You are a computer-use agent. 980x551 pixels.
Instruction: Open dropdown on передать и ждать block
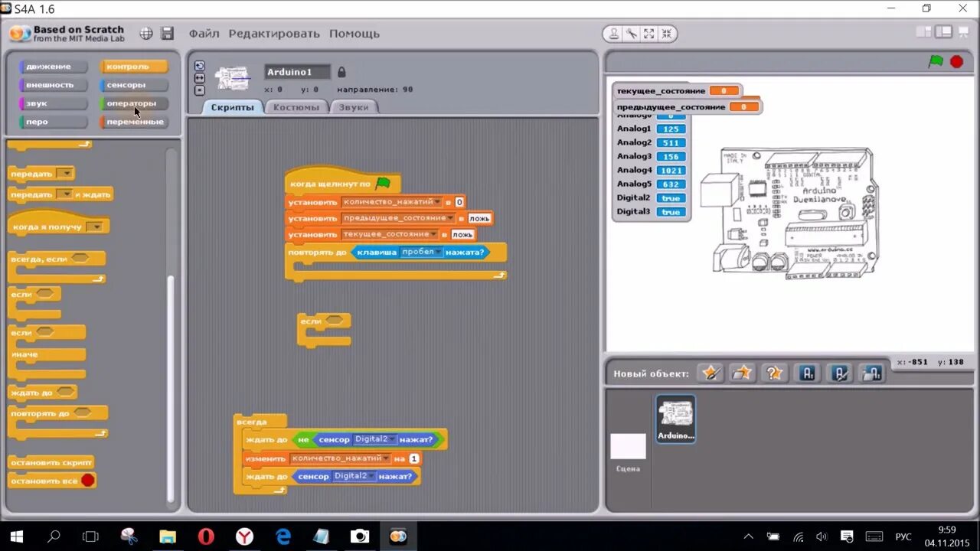(65, 194)
